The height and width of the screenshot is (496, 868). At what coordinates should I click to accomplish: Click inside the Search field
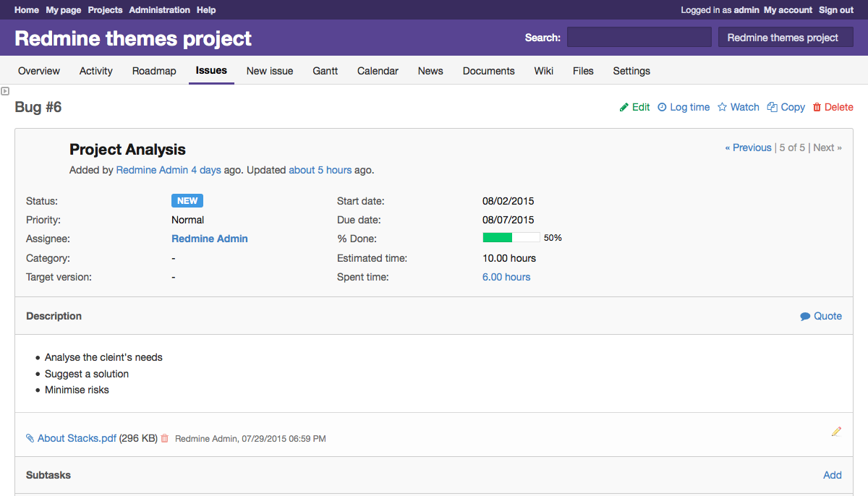pyautogui.click(x=638, y=37)
